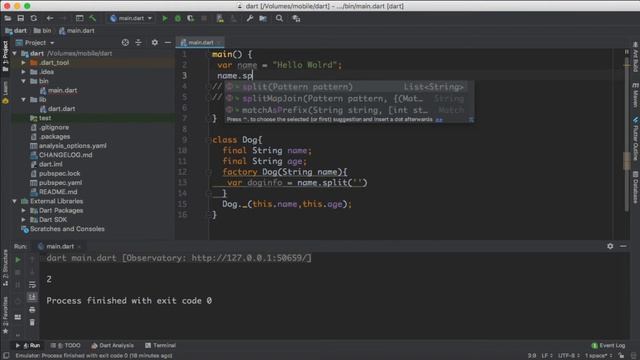Clear Run console with trash icon

click(x=32, y=322)
